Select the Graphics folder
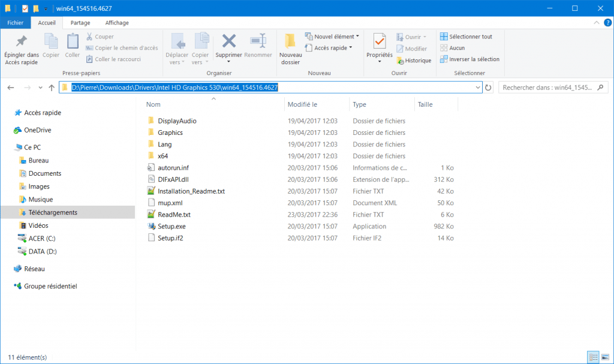The height and width of the screenshot is (364, 614). [170, 133]
